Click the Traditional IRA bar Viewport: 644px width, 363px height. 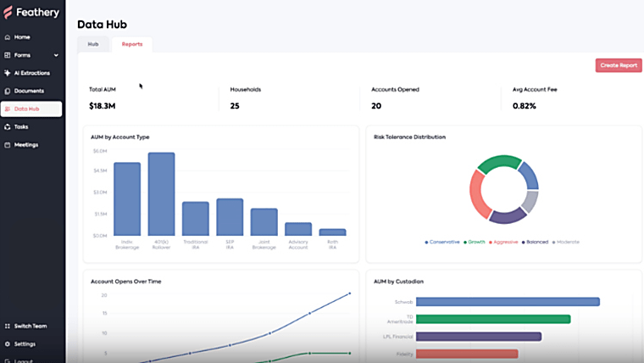196,219
